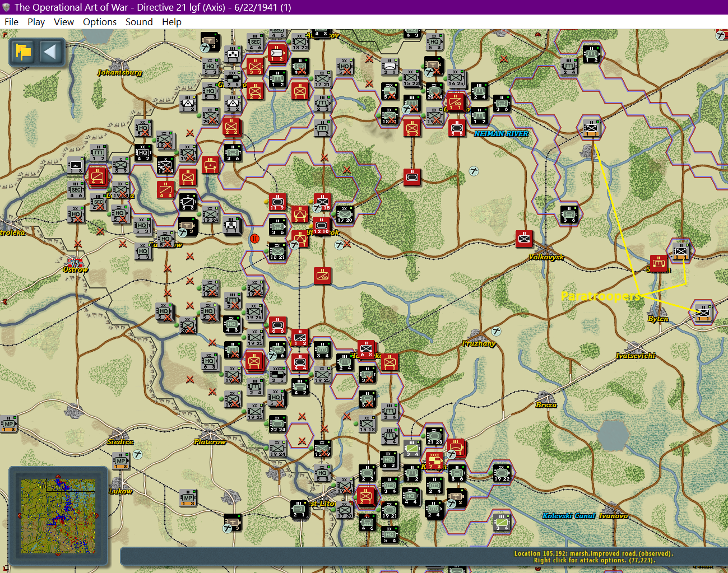Image resolution: width=728 pixels, height=573 pixels.
Task: Click the red circular II marker
Action: pos(254,239)
